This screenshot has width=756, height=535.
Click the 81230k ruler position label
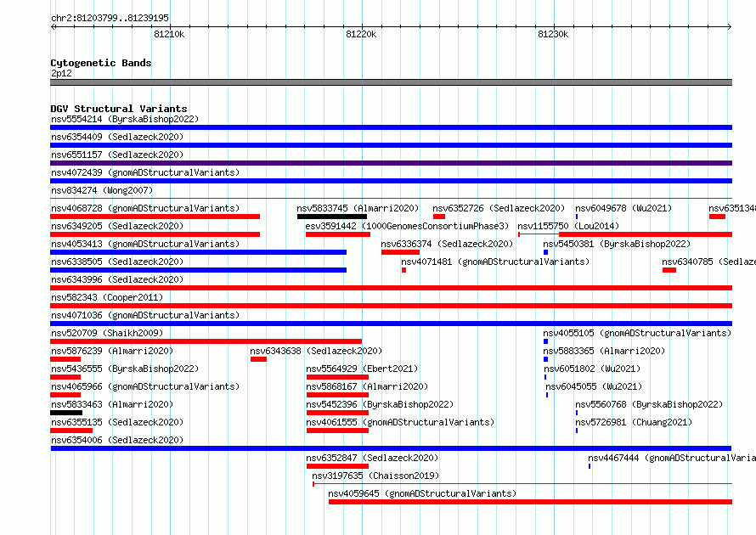click(x=553, y=34)
